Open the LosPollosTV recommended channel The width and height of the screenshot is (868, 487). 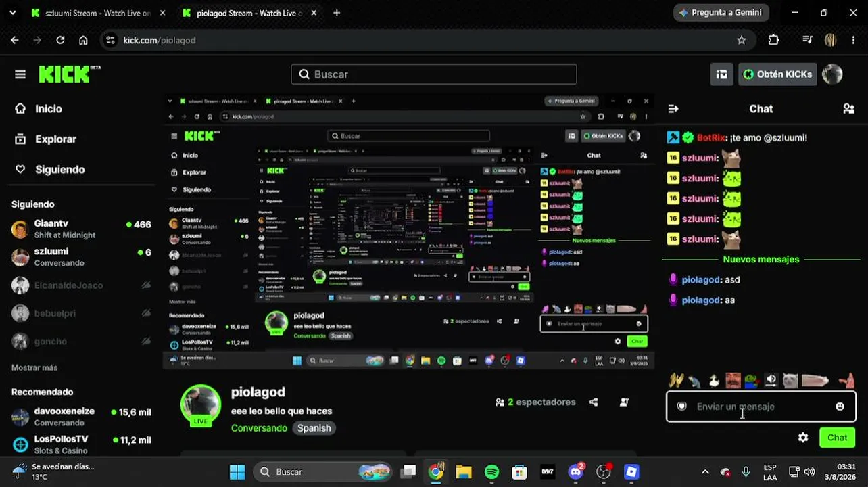click(81, 444)
